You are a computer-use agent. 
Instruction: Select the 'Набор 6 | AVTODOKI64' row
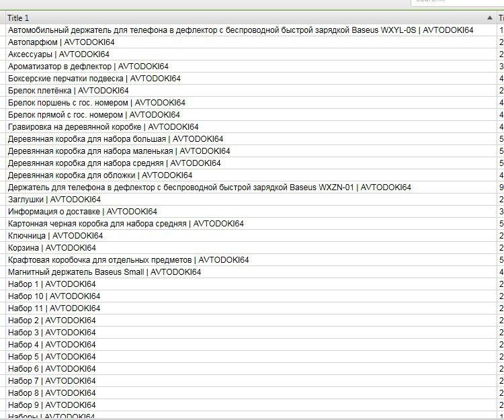tap(251, 369)
